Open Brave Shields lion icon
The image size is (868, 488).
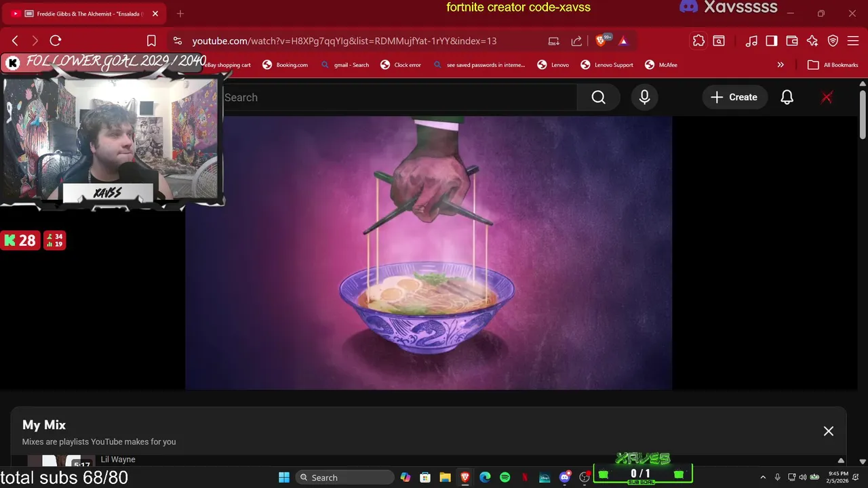(x=601, y=41)
